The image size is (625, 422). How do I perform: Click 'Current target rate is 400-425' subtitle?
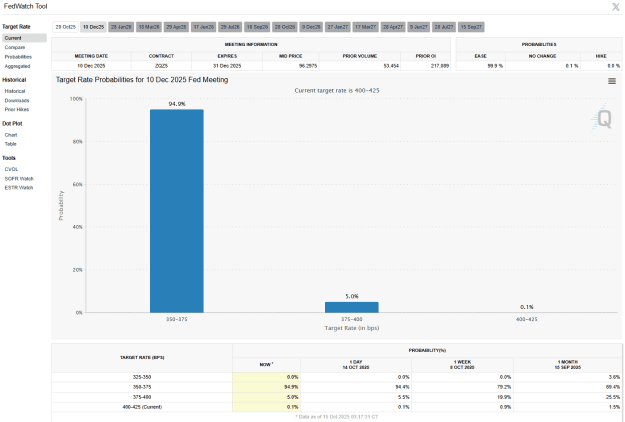point(337,90)
